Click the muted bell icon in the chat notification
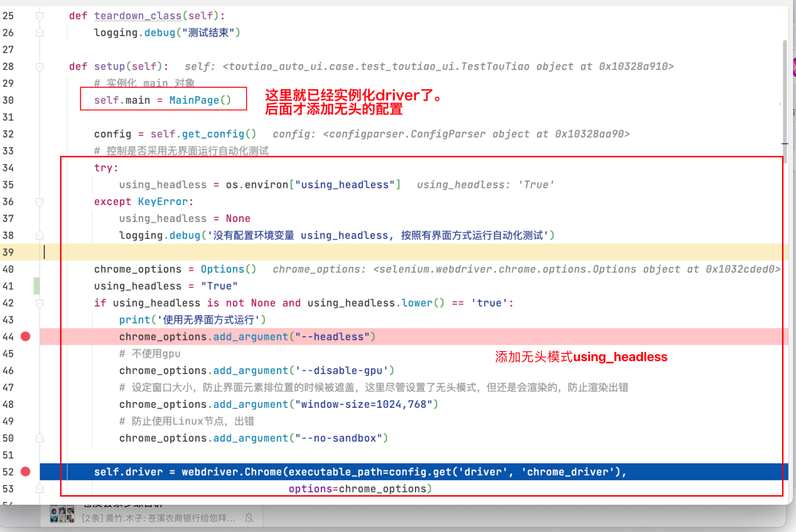This screenshot has width=796, height=532. pos(249,518)
